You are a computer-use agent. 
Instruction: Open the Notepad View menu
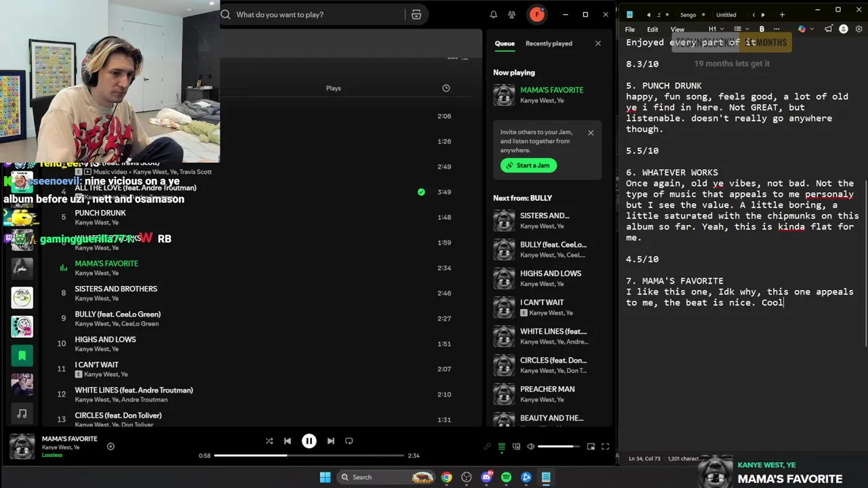tap(677, 29)
